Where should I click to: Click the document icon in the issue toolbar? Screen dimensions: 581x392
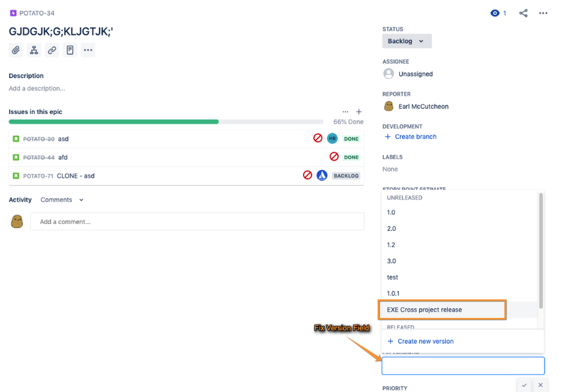tap(70, 50)
